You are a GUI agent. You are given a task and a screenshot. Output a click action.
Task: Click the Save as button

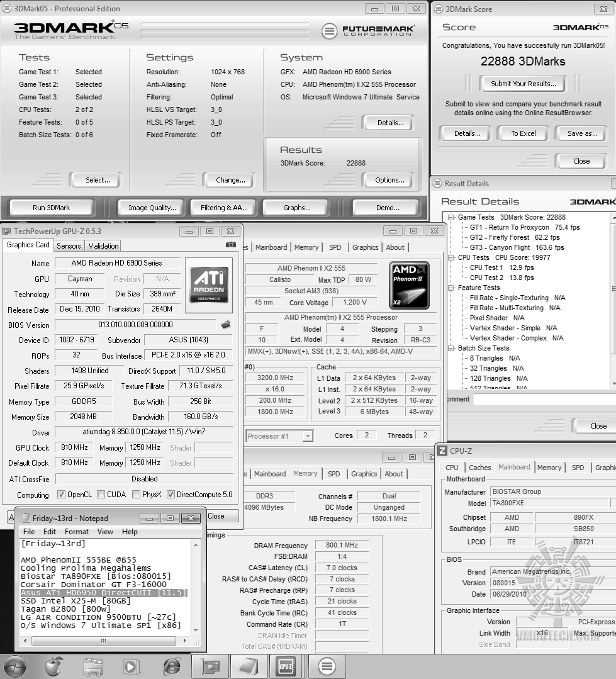582,134
